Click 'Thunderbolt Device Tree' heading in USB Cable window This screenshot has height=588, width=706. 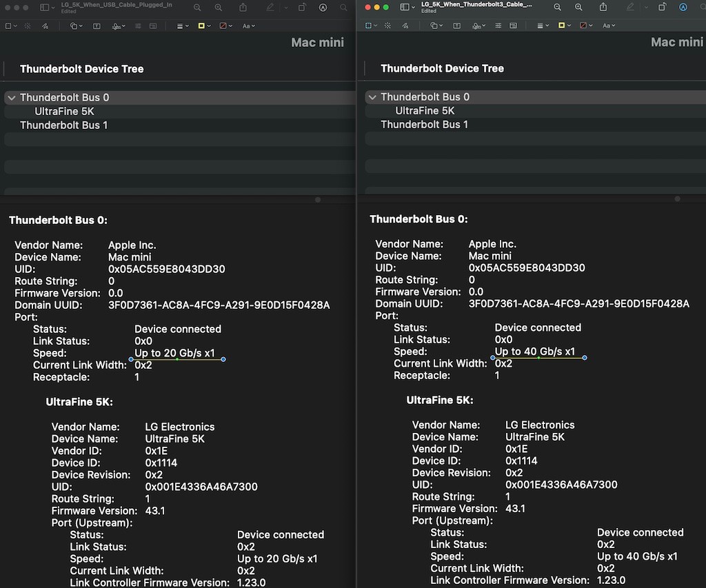tap(82, 69)
